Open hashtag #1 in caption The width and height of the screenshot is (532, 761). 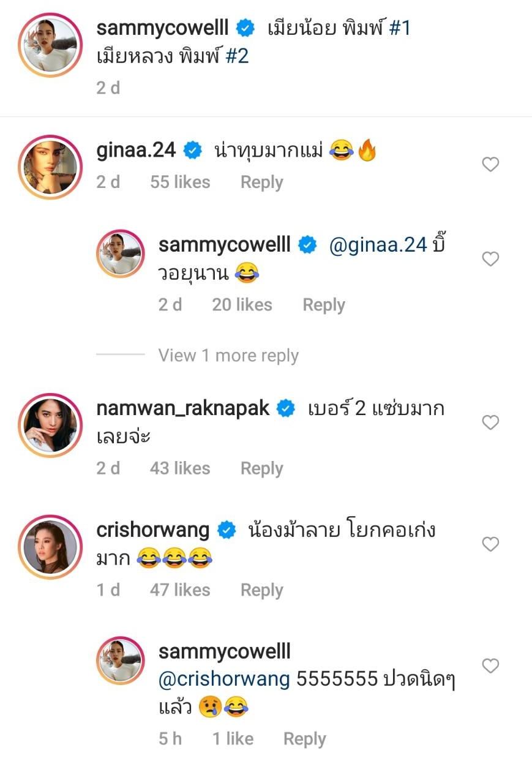tap(400, 28)
